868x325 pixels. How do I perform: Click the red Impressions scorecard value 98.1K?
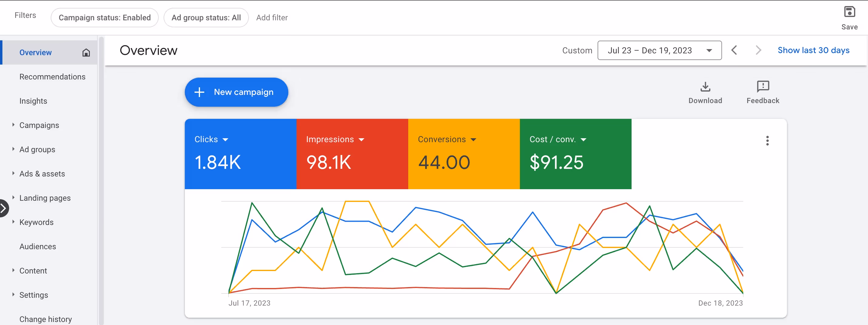(x=328, y=162)
